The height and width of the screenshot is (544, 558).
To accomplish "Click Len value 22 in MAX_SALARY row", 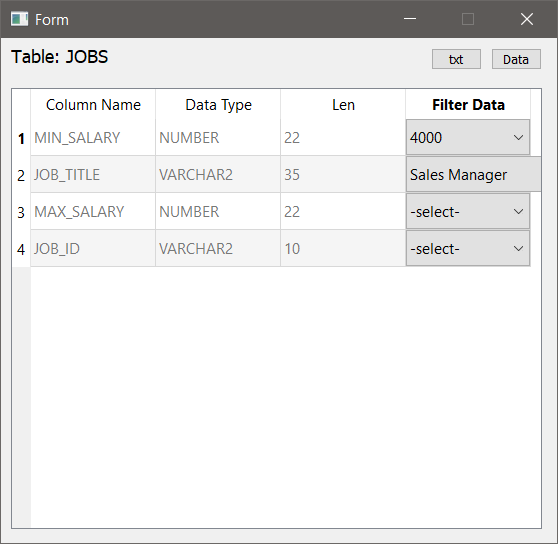I will [343, 211].
